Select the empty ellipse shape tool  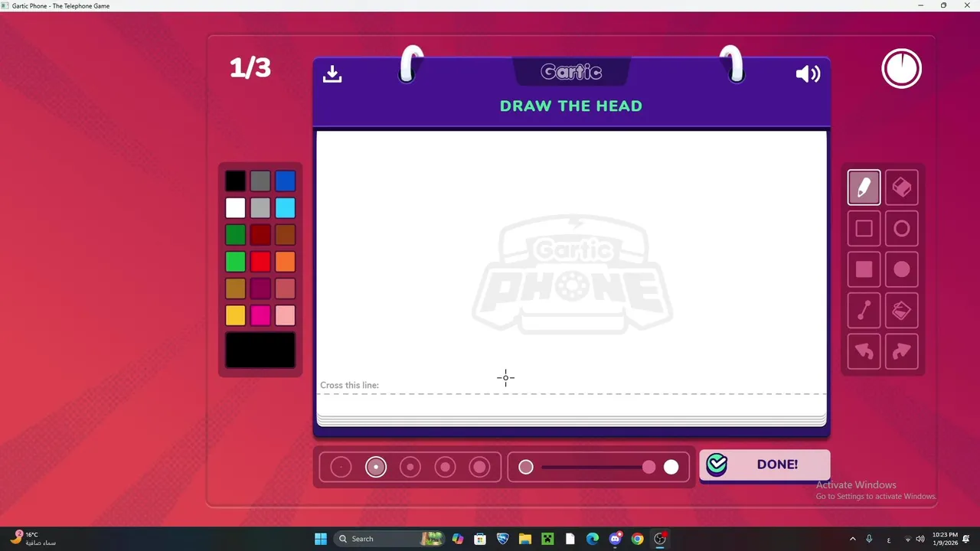pos(901,229)
